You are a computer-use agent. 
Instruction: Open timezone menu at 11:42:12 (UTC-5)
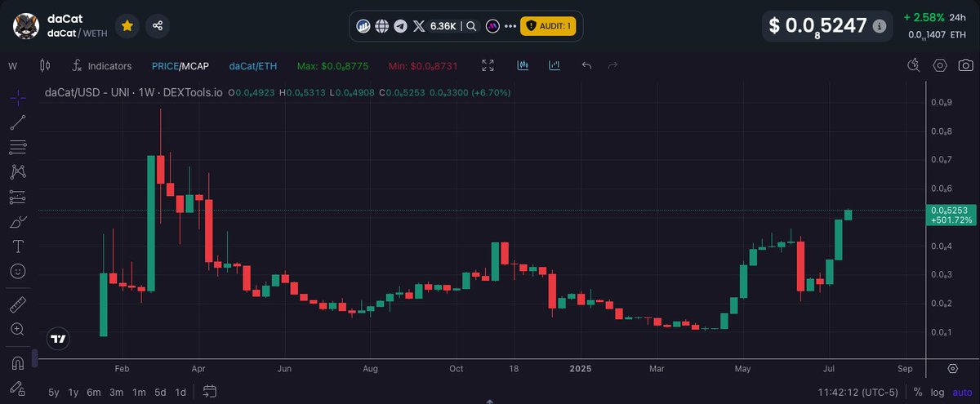pyautogui.click(x=859, y=392)
